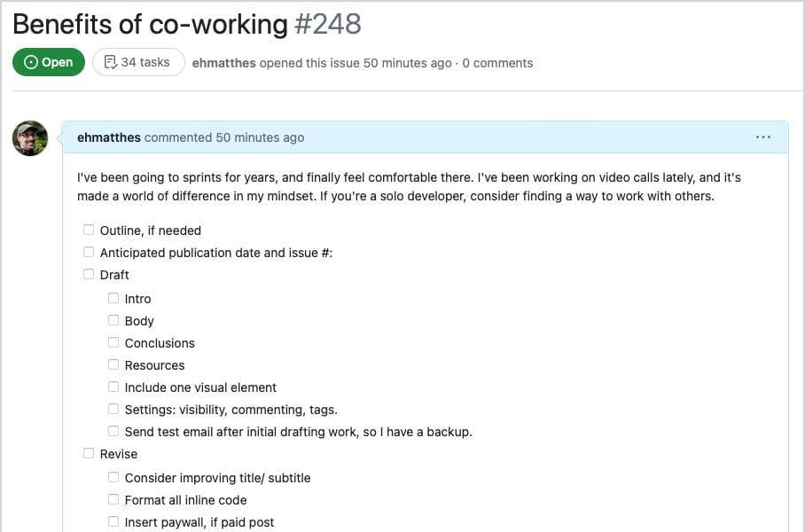
Task: Click the checklist icon in the tasks badge
Action: click(x=110, y=62)
